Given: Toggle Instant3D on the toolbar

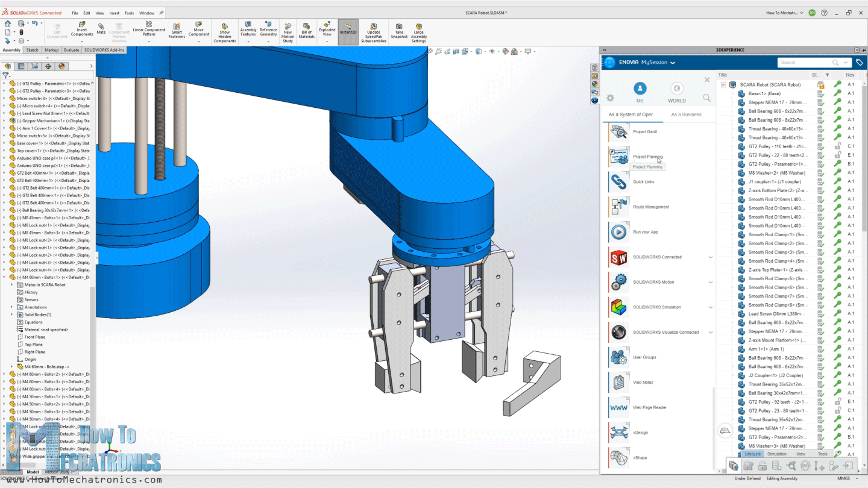Looking at the screenshot, I should 348,28.
